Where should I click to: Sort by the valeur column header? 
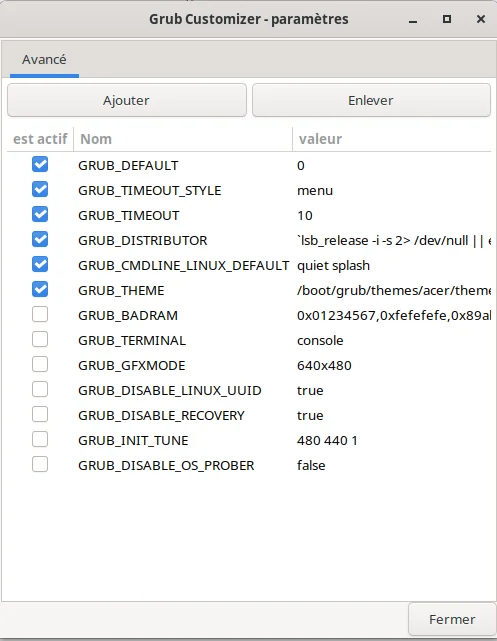pyautogui.click(x=392, y=139)
